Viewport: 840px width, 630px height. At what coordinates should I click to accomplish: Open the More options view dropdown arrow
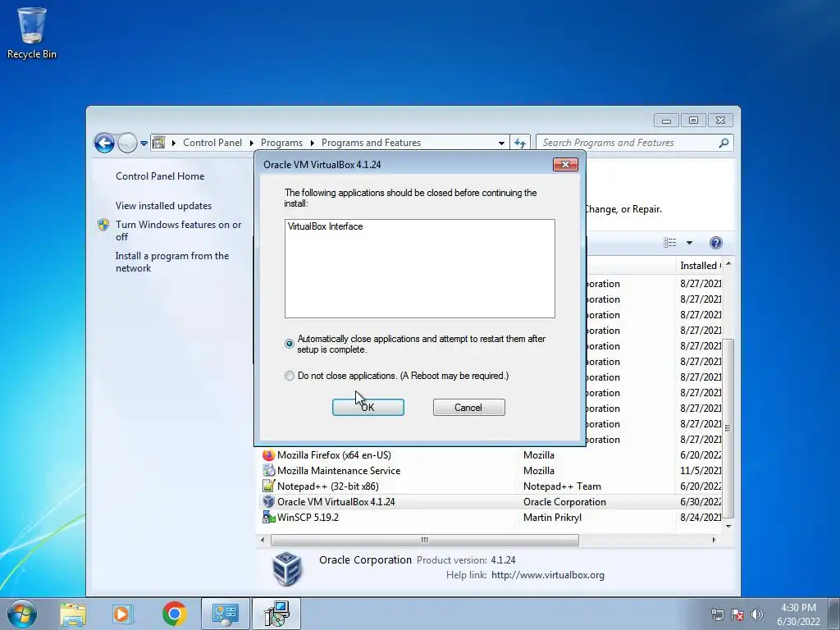pyautogui.click(x=689, y=243)
